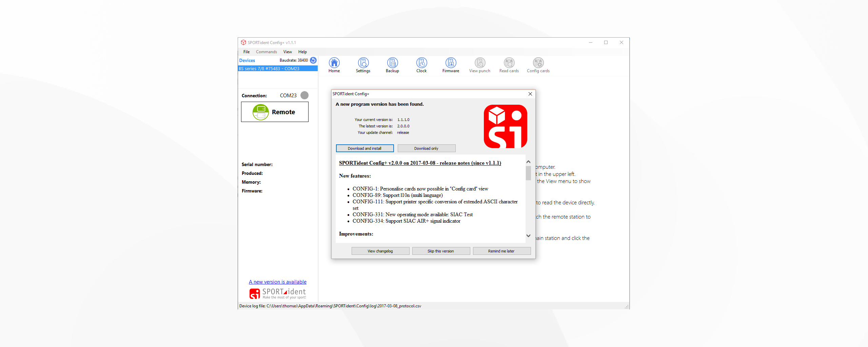Click the device log file status text
Viewport: 868px width, 347px height.
(330, 306)
